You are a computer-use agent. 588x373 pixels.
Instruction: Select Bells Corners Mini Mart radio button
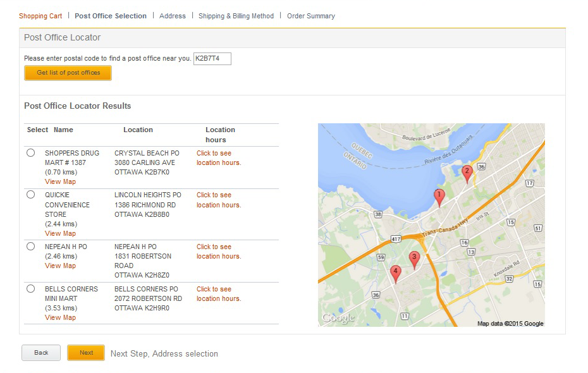[x=31, y=289]
